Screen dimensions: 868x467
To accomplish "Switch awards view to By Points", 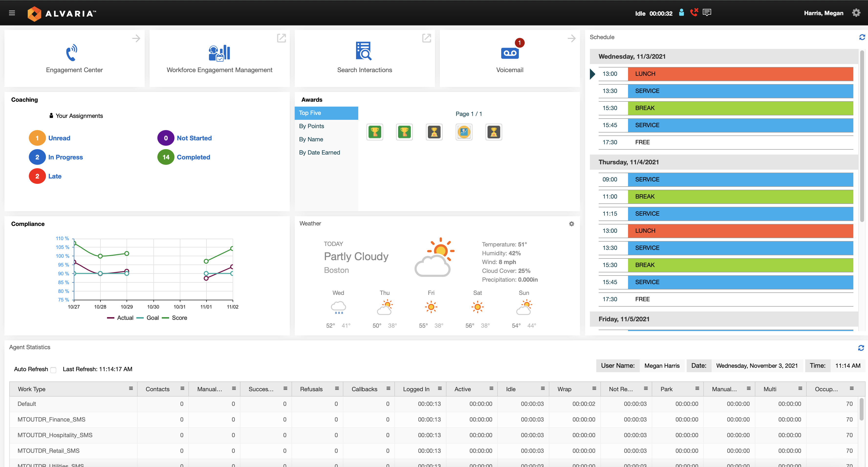I will tap(311, 126).
